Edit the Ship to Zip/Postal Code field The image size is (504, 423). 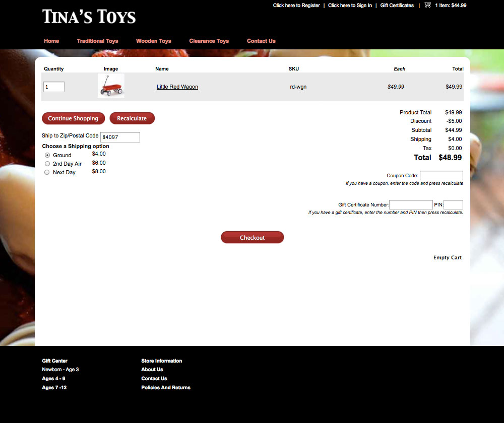coord(120,137)
